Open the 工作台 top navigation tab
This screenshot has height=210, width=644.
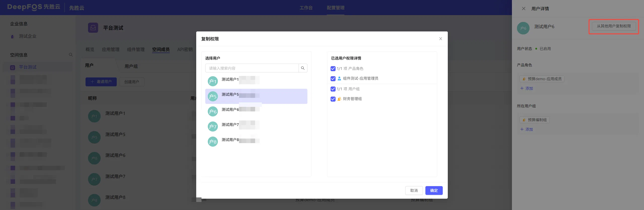click(x=306, y=8)
